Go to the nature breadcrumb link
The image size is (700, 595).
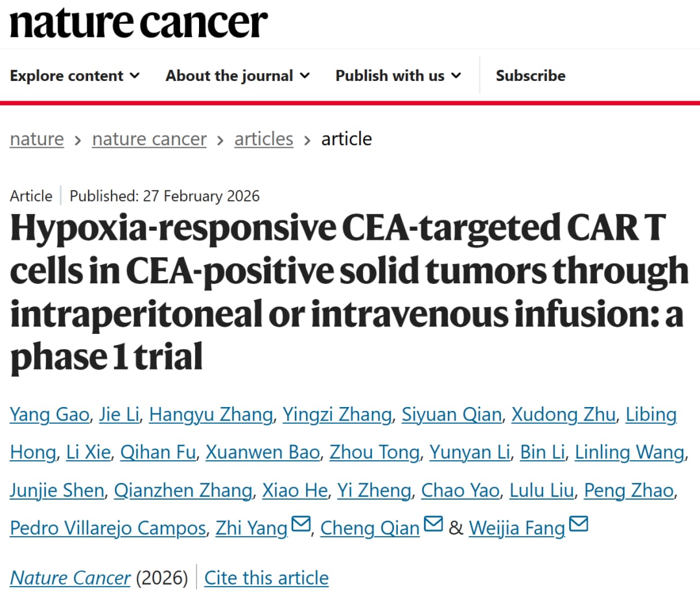pos(36,139)
